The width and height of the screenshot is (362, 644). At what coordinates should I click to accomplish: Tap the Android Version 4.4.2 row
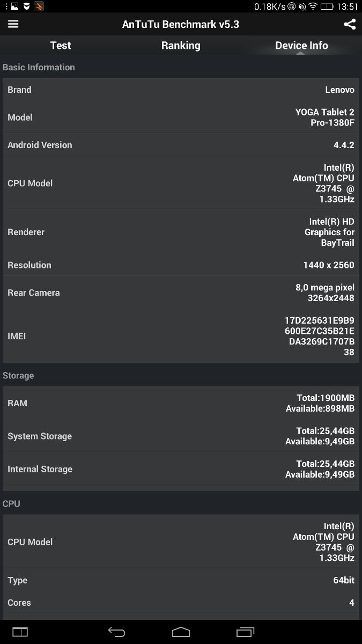click(x=181, y=145)
